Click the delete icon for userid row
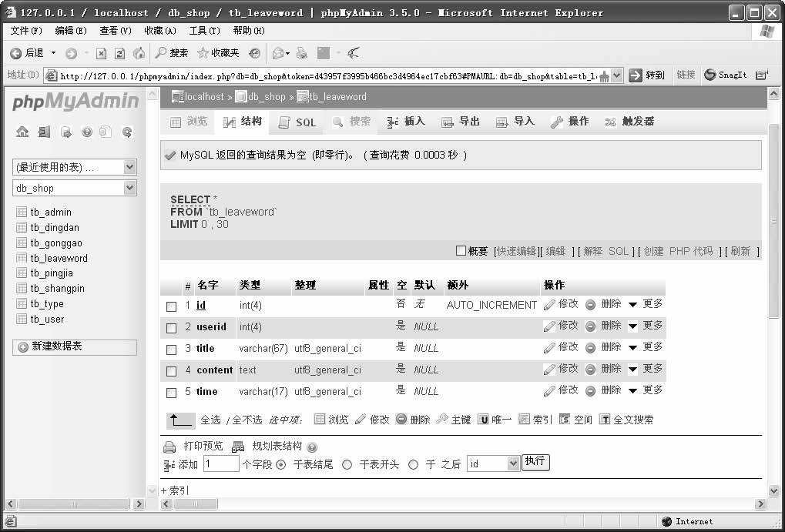The width and height of the screenshot is (785, 532). [x=590, y=326]
